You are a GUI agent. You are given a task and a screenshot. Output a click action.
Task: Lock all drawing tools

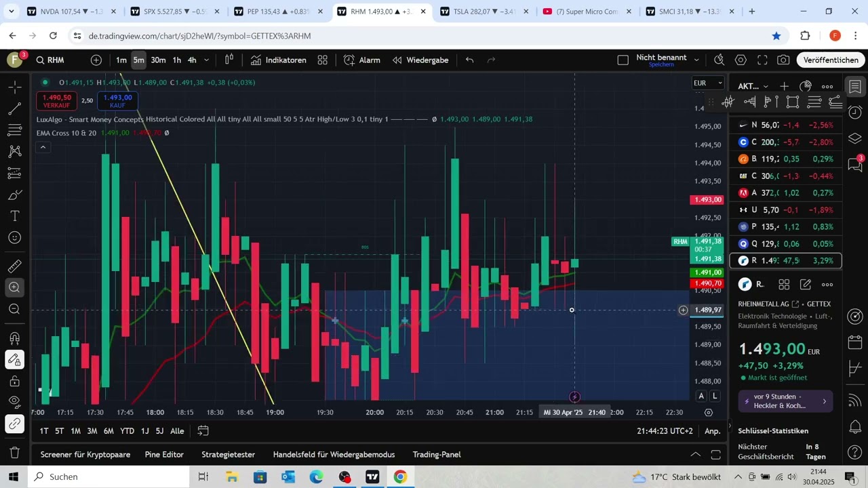click(15, 381)
